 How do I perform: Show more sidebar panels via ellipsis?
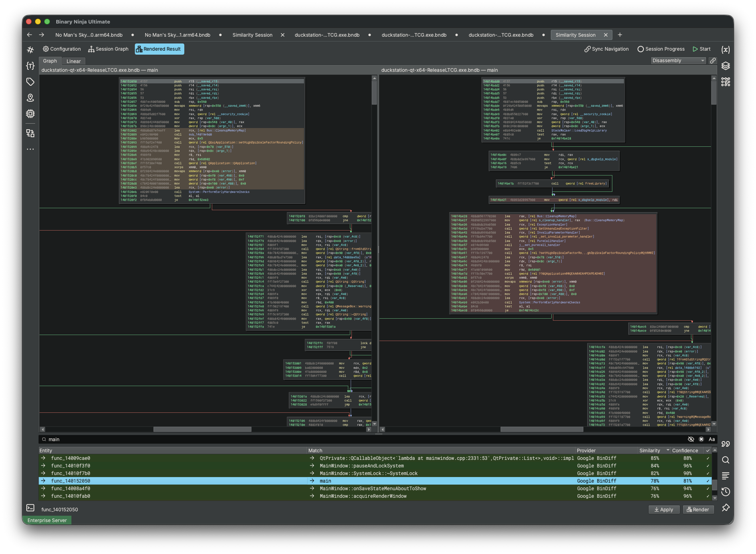(30, 149)
